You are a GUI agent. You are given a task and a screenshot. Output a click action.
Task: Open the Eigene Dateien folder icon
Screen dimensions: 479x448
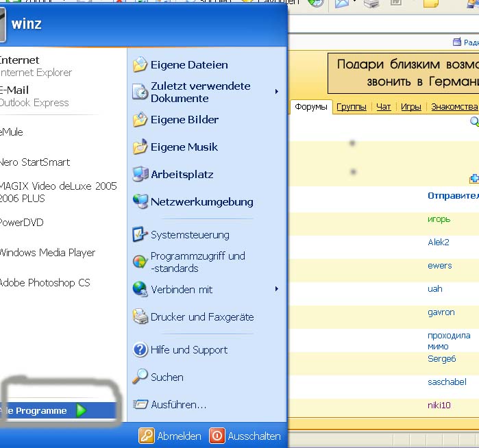[x=140, y=64]
